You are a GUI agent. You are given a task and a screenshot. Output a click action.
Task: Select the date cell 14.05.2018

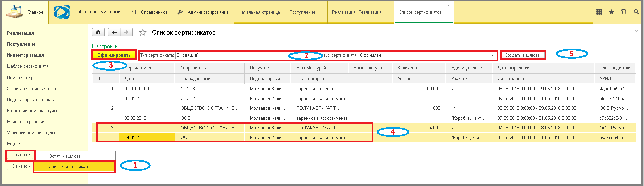[135, 137]
